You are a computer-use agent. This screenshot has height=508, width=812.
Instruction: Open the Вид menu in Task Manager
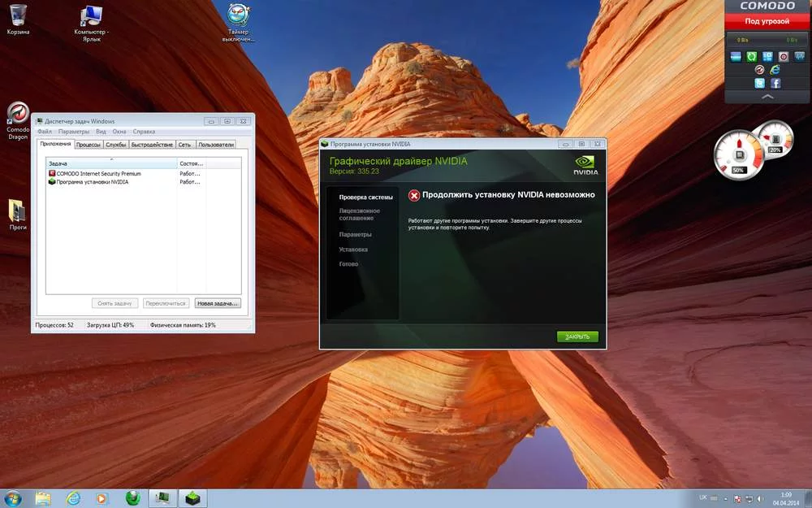[x=101, y=132]
